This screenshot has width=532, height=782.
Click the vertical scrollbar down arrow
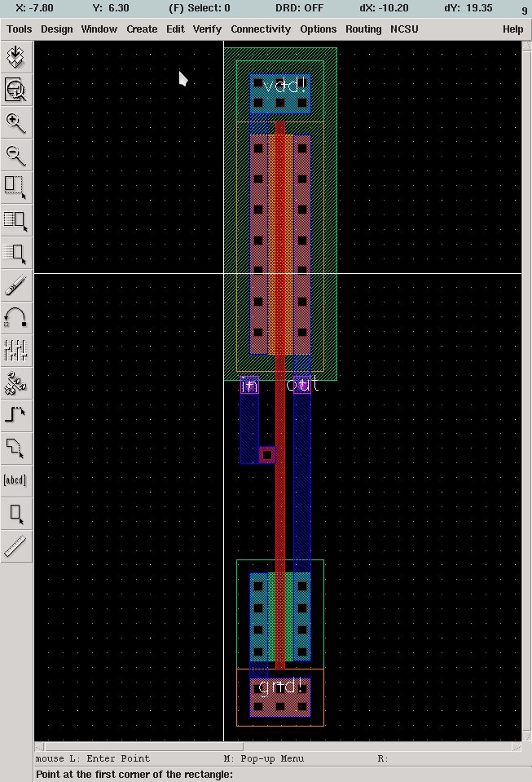click(x=526, y=736)
